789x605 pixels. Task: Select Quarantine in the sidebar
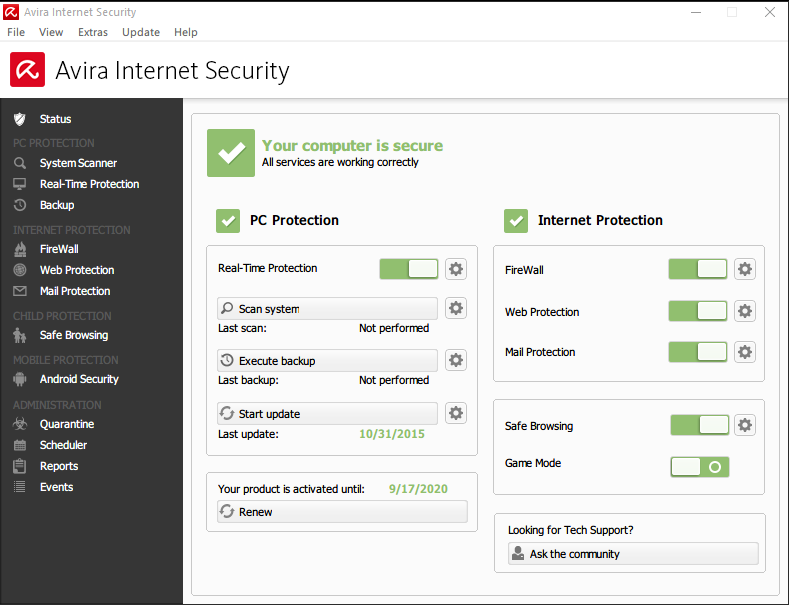[66, 424]
